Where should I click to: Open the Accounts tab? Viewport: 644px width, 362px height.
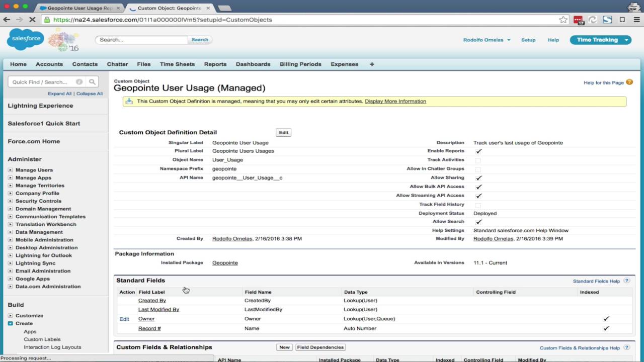pos(49,64)
